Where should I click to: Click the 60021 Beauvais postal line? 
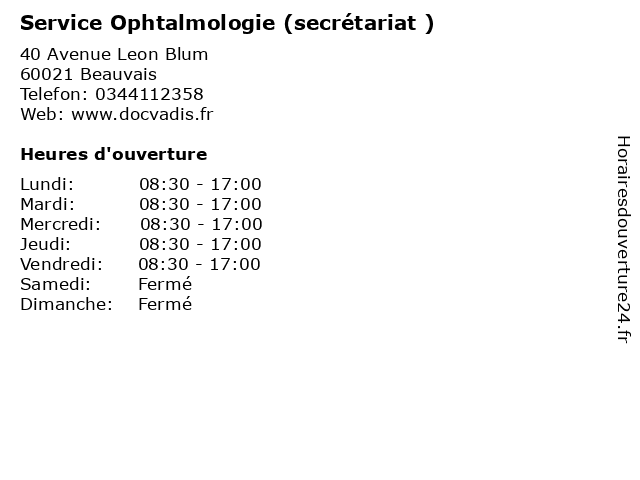(x=89, y=74)
